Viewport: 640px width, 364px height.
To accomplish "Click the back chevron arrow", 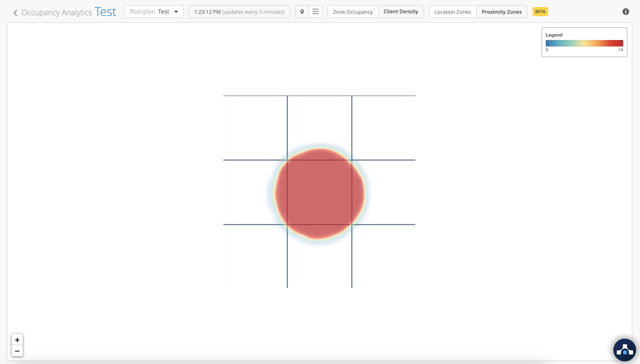I will [15, 12].
